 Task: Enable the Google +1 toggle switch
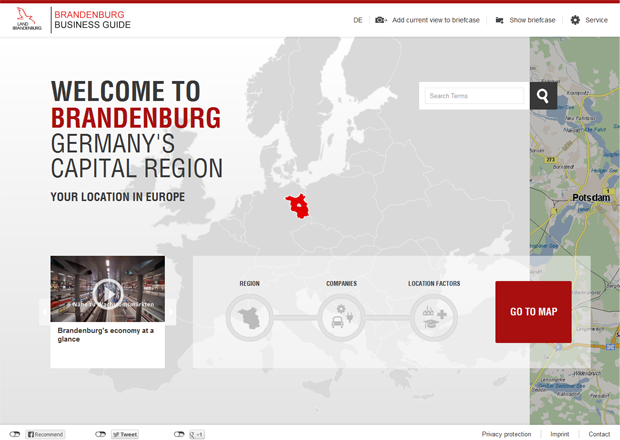(179, 434)
